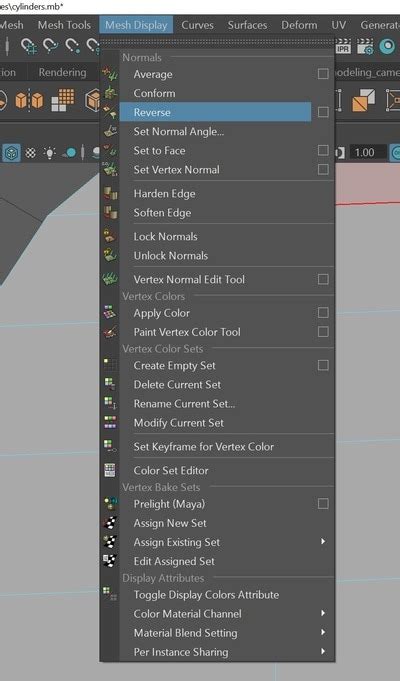Click the Rename Current Set icon
The image size is (400, 681).
pos(110,403)
